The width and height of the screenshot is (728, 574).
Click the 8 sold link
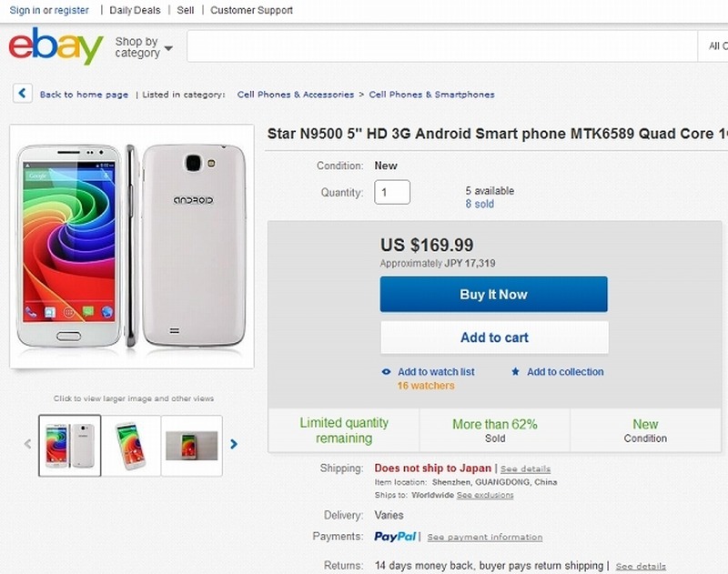480,205
